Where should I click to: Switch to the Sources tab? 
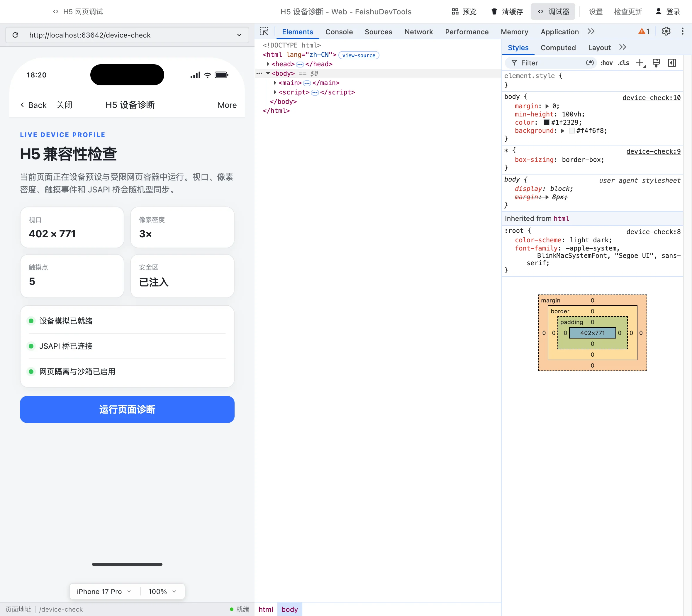tap(378, 32)
